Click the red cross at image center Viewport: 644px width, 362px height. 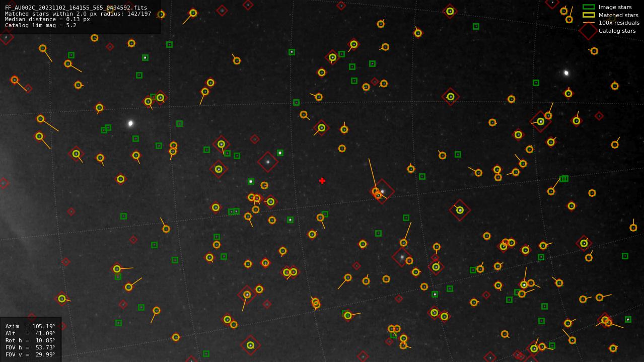(x=322, y=181)
